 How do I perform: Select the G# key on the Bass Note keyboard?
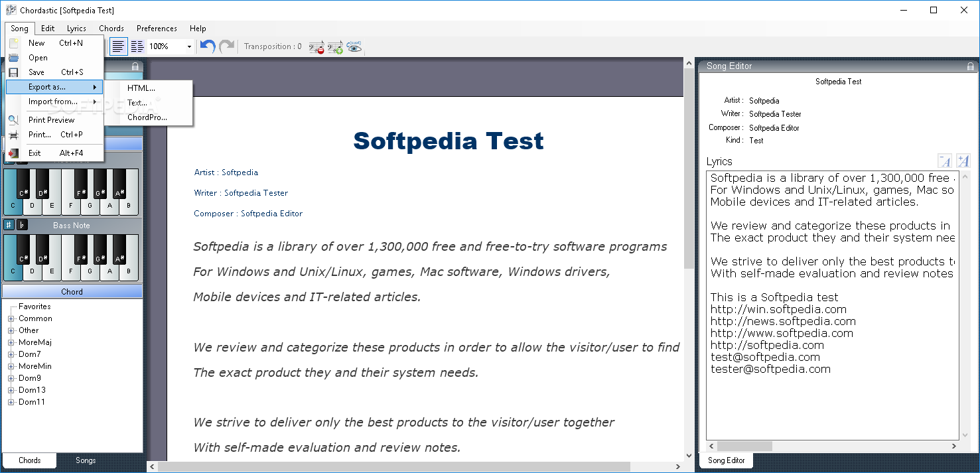(x=100, y=249)
